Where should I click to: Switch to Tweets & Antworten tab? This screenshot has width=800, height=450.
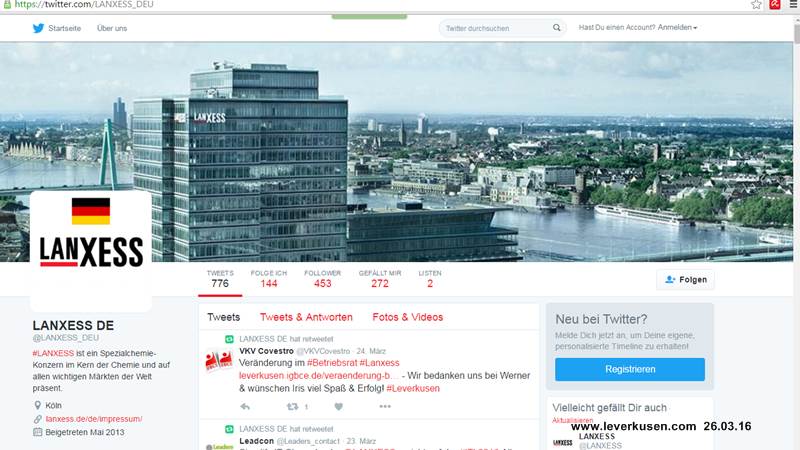tap(306, 317)
